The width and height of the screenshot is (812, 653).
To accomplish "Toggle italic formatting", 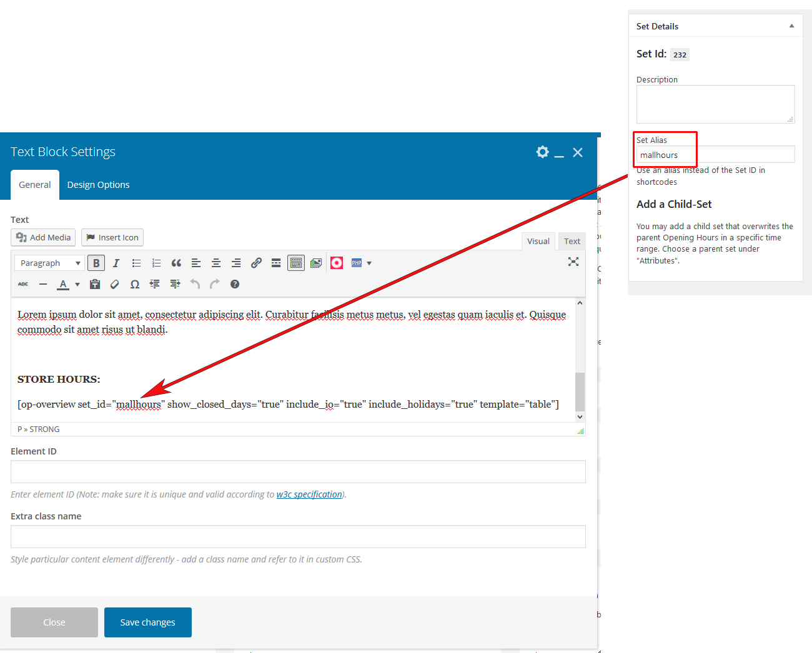I will (x=116, y=263).
